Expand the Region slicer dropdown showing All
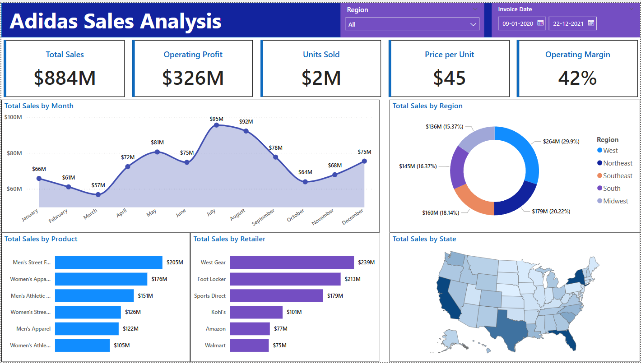The image size is (641, 364). point(412,24)
